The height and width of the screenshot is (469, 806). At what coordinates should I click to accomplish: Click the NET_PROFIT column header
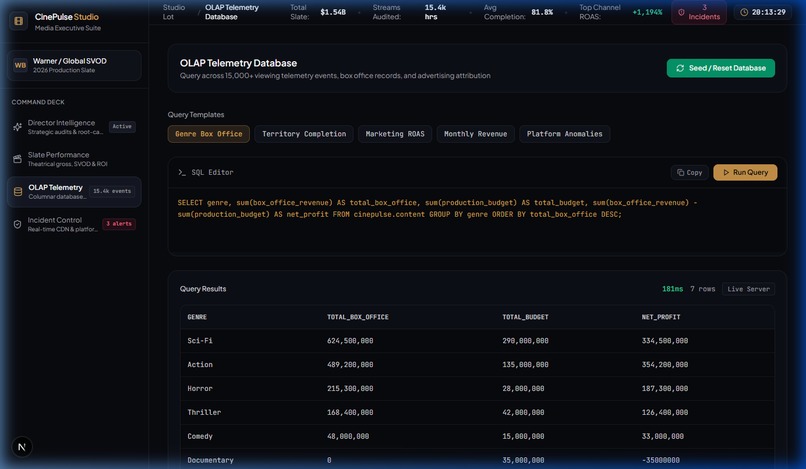coord(661,317)
